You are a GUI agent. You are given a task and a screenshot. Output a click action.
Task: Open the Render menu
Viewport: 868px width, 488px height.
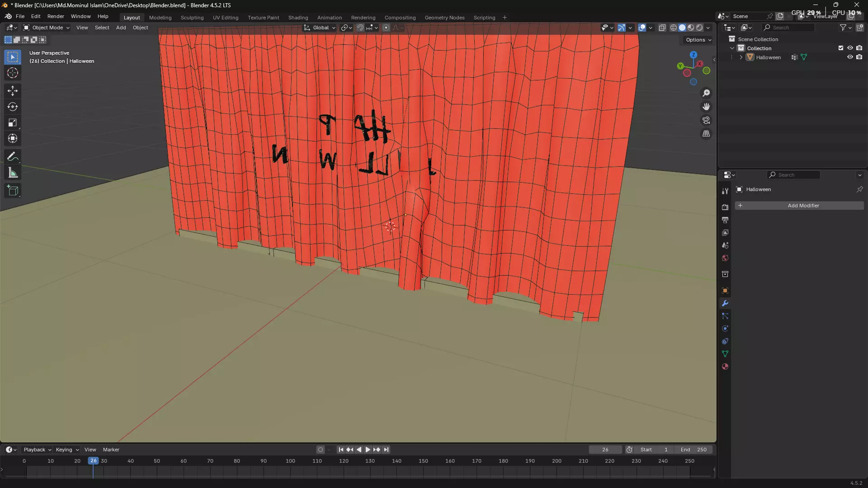point(56,16)
